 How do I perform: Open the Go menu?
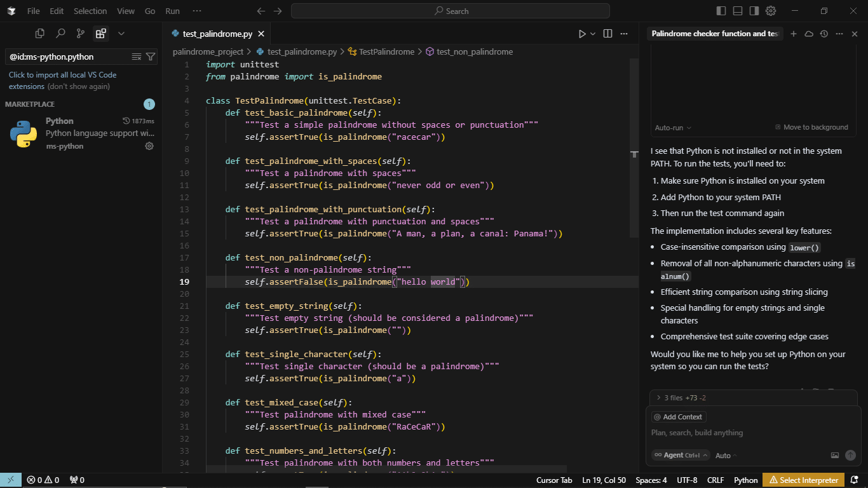tap(150, 11)
